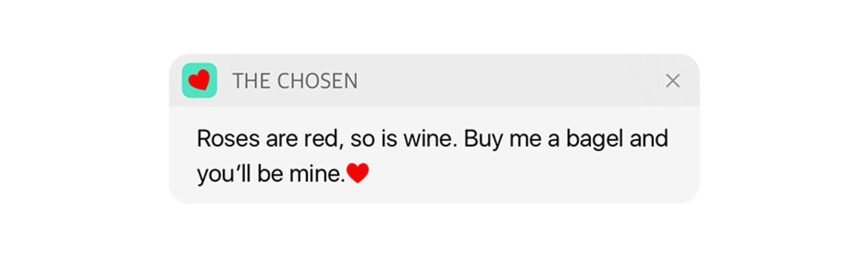Click the red heart emoji after 'mine.'

click(358, 173)
